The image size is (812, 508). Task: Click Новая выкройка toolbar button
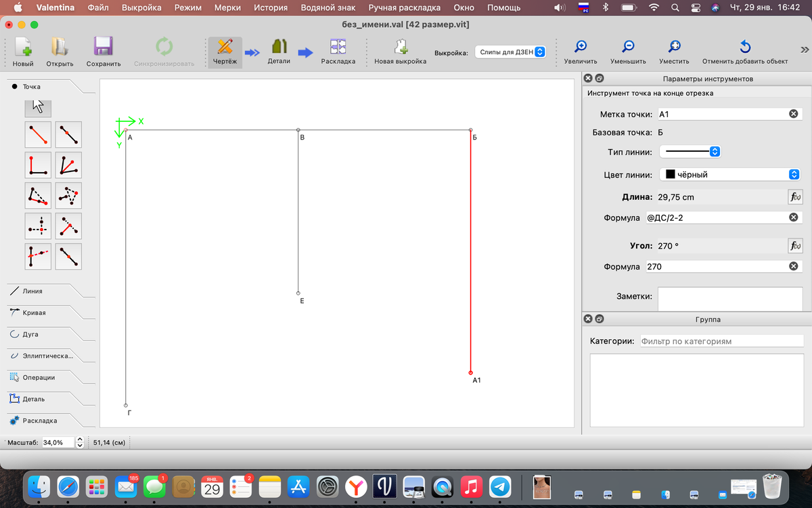(401, 52)
